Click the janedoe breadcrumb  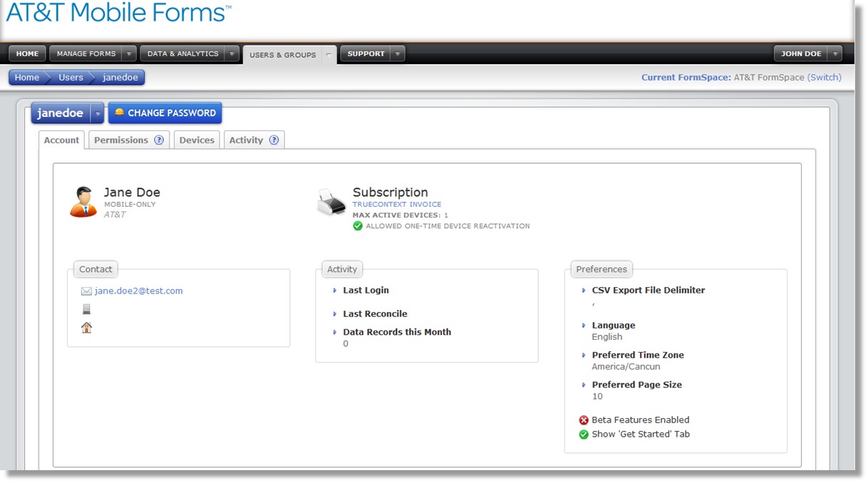coord(120,78)
